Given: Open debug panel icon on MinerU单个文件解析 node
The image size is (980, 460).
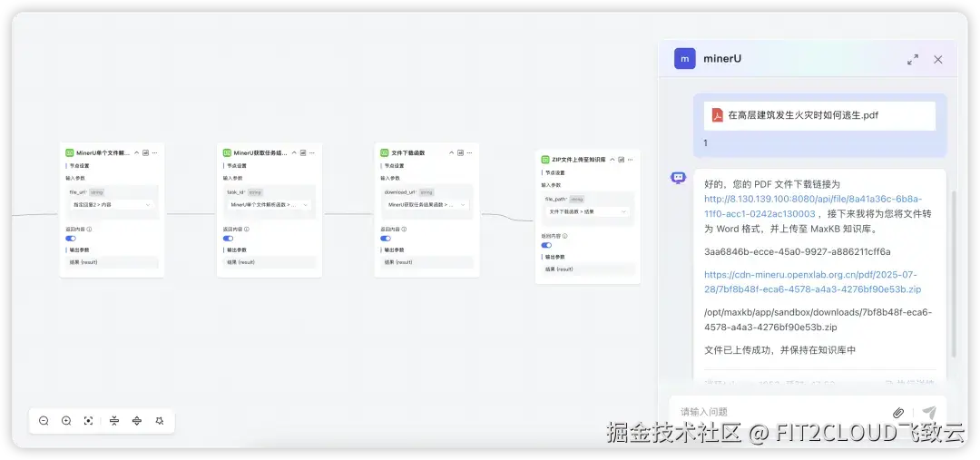Looking at the screenshot, I should 145,152.
